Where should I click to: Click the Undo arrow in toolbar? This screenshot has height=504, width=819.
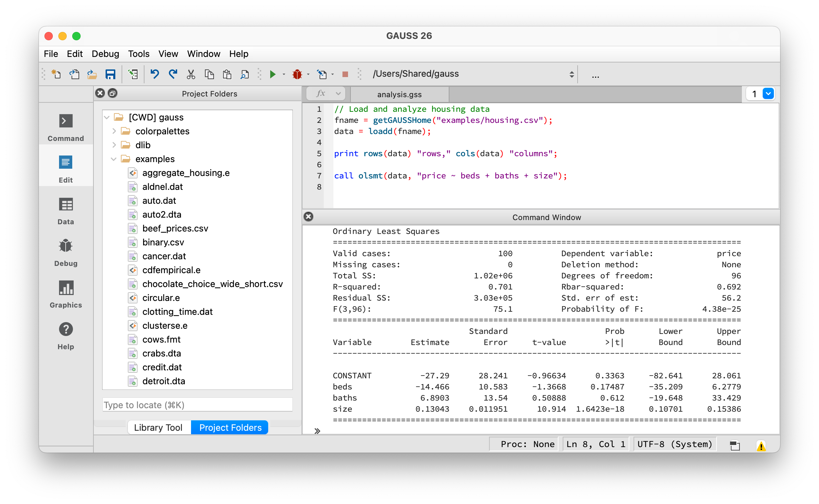pos(155,74)
